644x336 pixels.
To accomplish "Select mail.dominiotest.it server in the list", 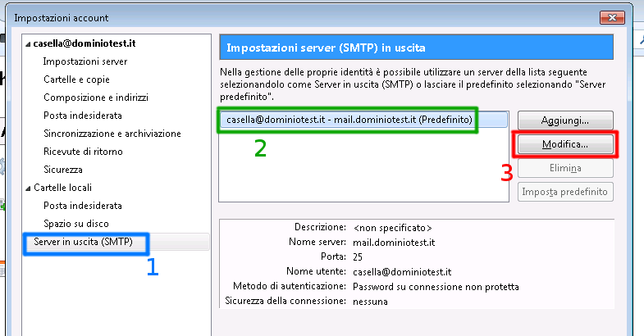I will 363,120.
